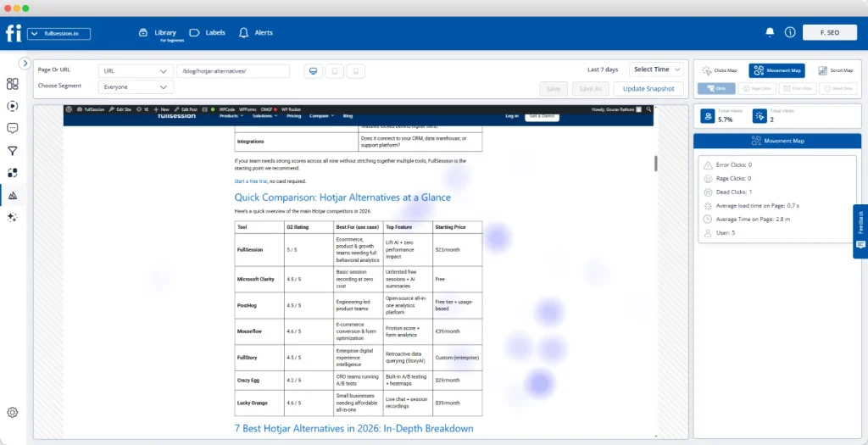This screenshot has height=445, width=868.
Task: Click WP Rocket in WordPress admin bar
Action: pyautogui.click(x=292, y=109)
